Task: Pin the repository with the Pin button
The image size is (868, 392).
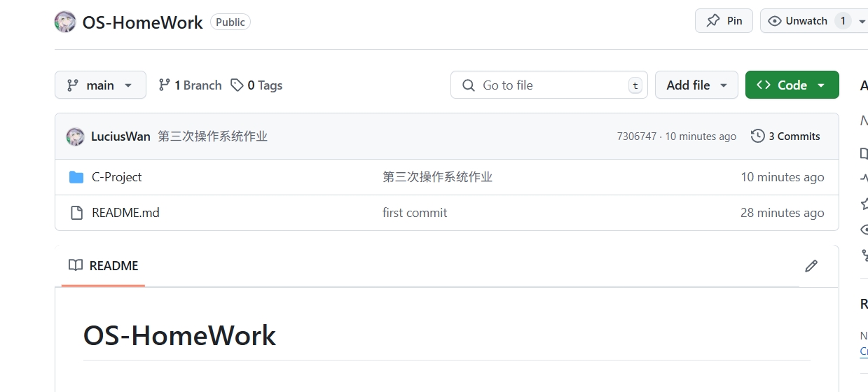Action: [x=724, y=20]
